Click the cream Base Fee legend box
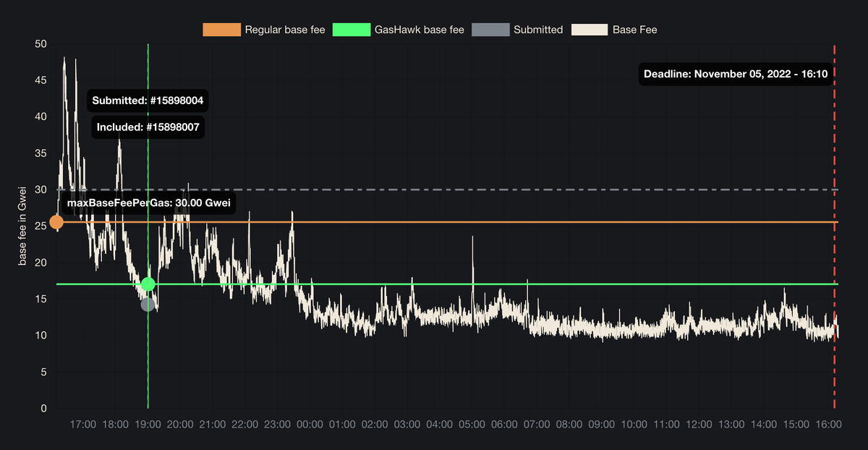The width and height of the screenshot is (868, 450). 589,30
